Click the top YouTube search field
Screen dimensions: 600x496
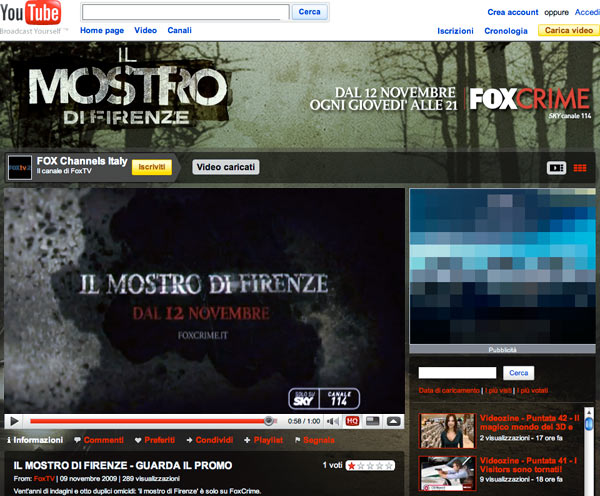(185, 12)
